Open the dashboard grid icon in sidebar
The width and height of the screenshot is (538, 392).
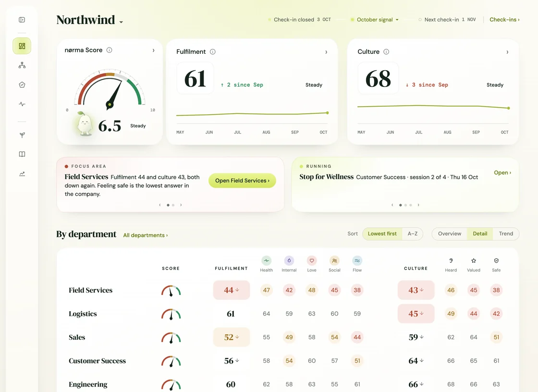[22, 46]
